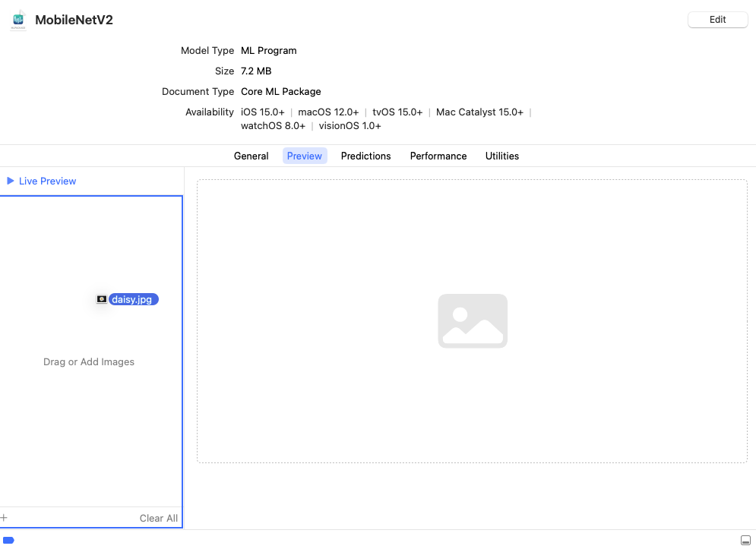Click the MobileNetV2 title text
The width and height of the screenshot is (756, 549).
click(74, 20)
